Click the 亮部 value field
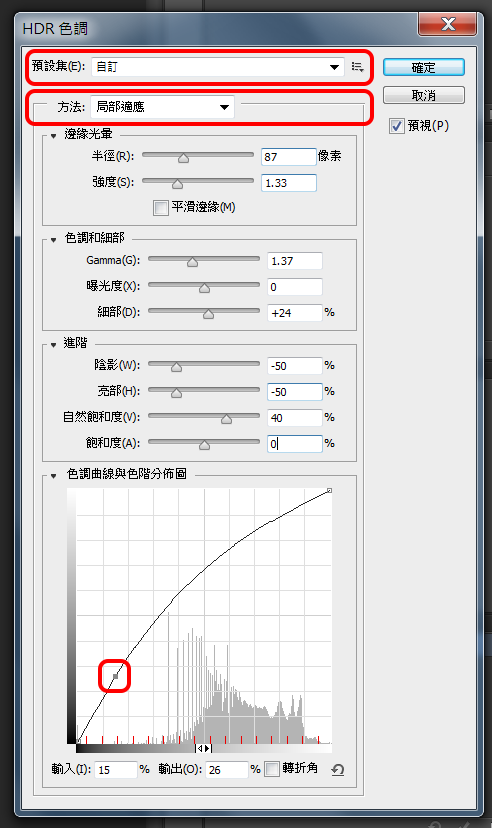The image size is (492, 828). tap(295, 392)
